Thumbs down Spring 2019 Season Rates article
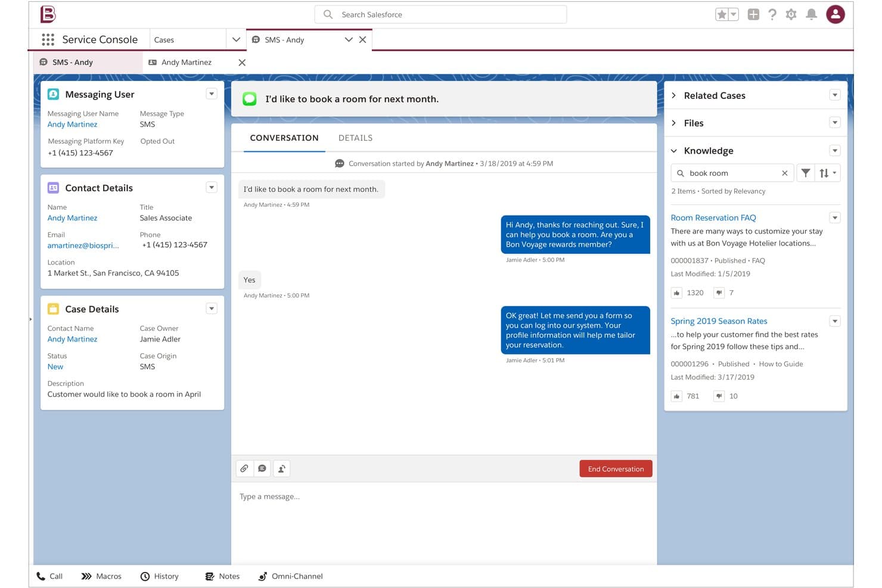882x588 pixels. pos(719,396)
